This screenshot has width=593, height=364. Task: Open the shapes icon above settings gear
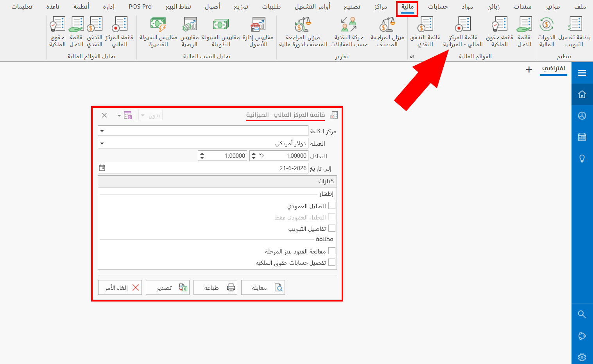(x=582, y=336)
